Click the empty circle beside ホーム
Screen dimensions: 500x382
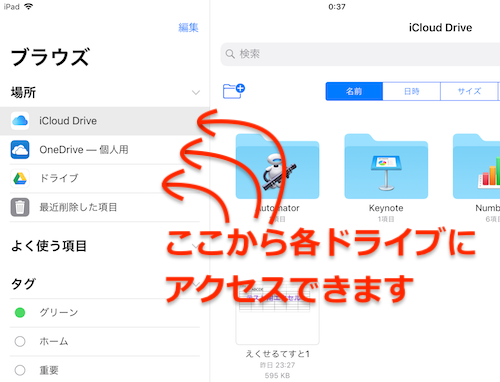(20, 341)
